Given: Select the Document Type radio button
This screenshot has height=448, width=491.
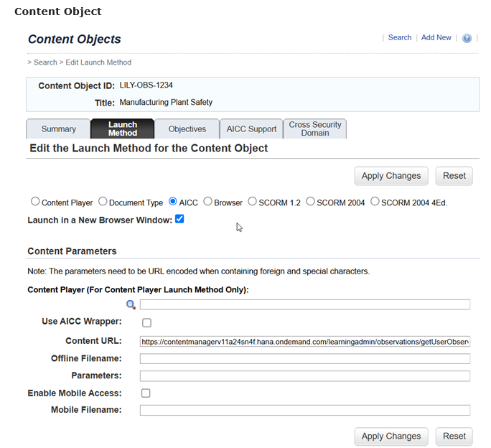Looking at the screenshot, I should 103,202.
